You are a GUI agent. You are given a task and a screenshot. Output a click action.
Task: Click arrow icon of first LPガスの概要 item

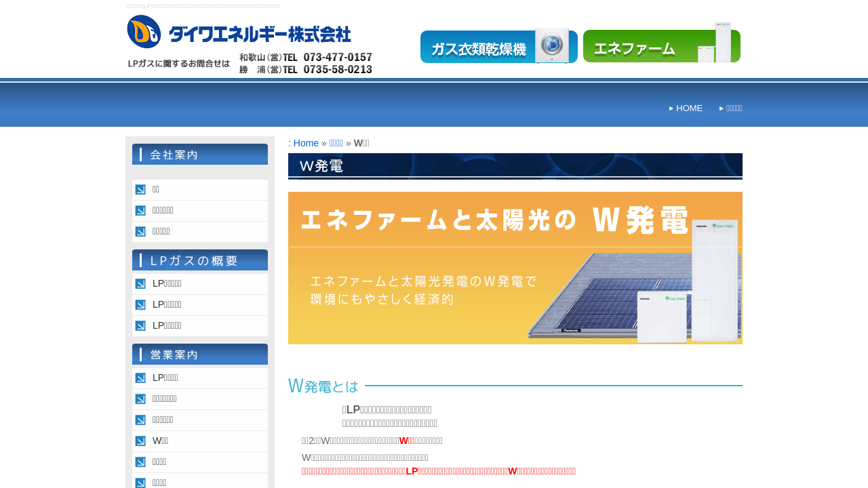tap(140, 284)
